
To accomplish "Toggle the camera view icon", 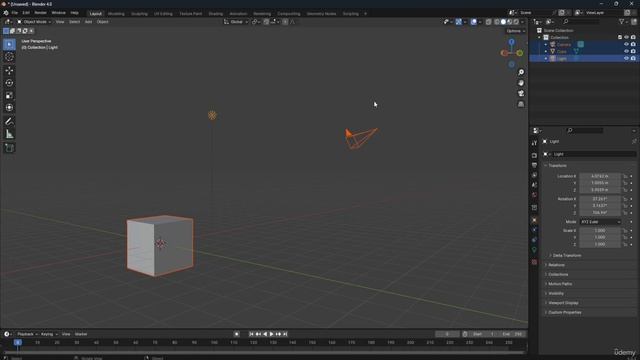I will [x=521, y=93].
